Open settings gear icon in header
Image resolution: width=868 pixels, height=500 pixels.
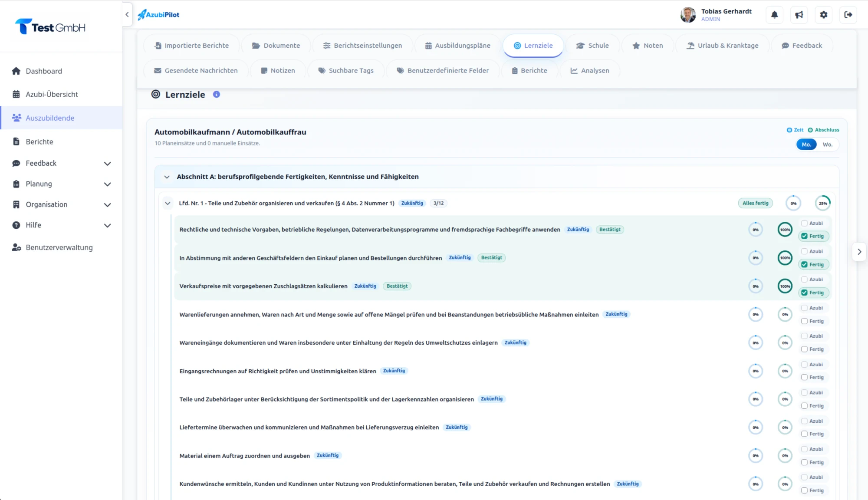click(824, 15)
